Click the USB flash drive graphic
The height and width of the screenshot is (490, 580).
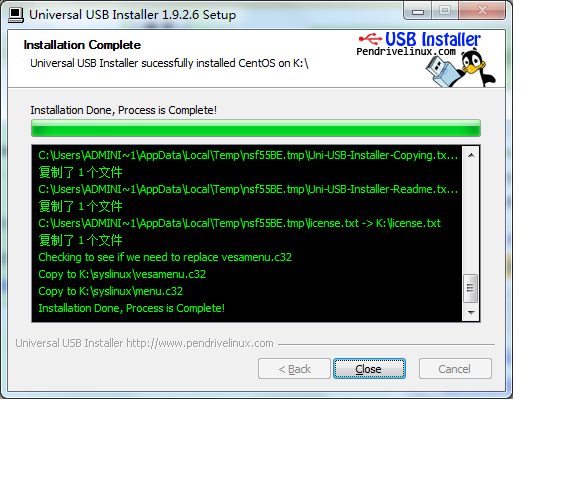click(443, 72)
